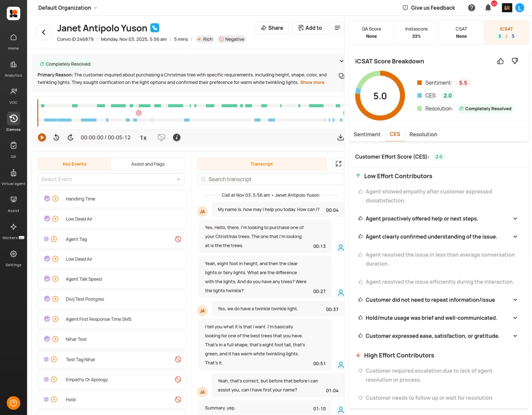This screenshot has height=415, width=532.
Task: Click the Search transcript field
Action: (x=271, y=179)
